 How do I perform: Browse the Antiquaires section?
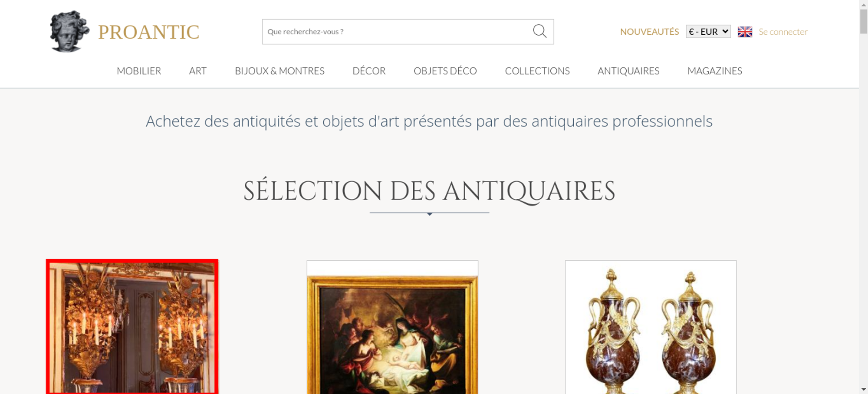coord(628,71)
